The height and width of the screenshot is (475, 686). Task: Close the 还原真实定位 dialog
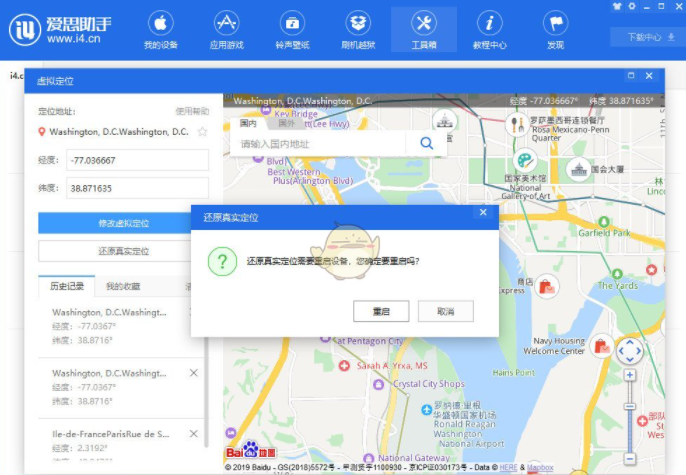483,213
